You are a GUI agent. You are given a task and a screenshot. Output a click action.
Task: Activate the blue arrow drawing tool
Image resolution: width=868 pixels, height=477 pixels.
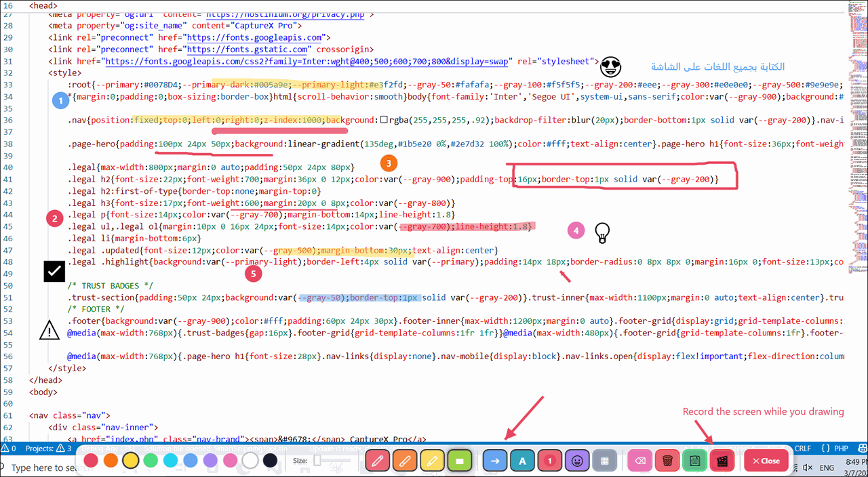click(x=495, y=461)
